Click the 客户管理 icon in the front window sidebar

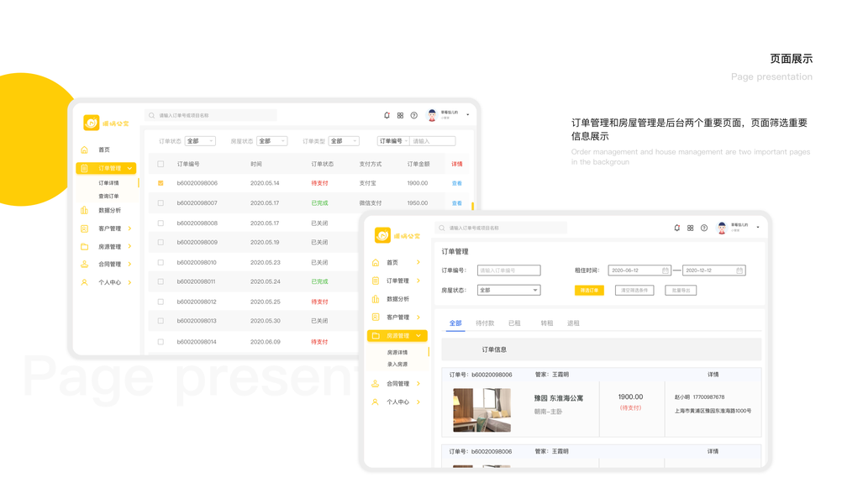tap(376, 317)
